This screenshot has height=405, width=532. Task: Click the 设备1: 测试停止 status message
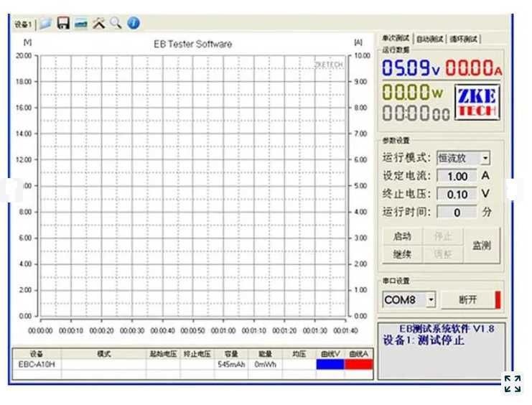tap(423, 340)
